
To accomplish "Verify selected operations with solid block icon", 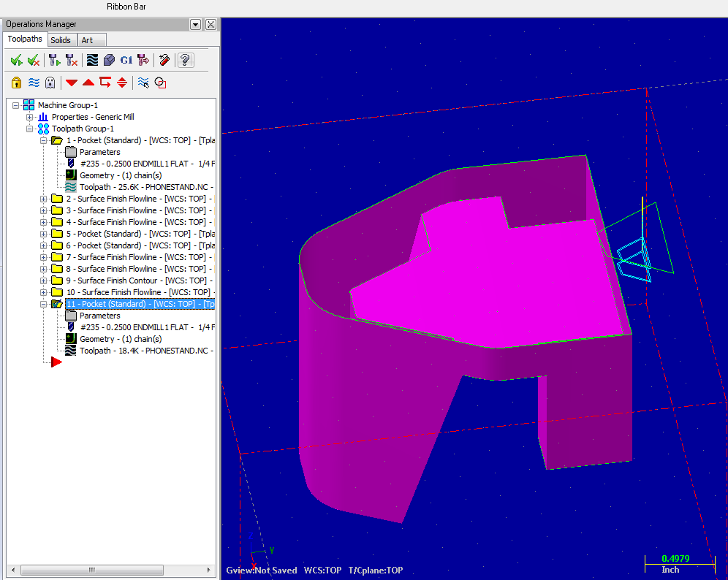I will click(109, 60).
